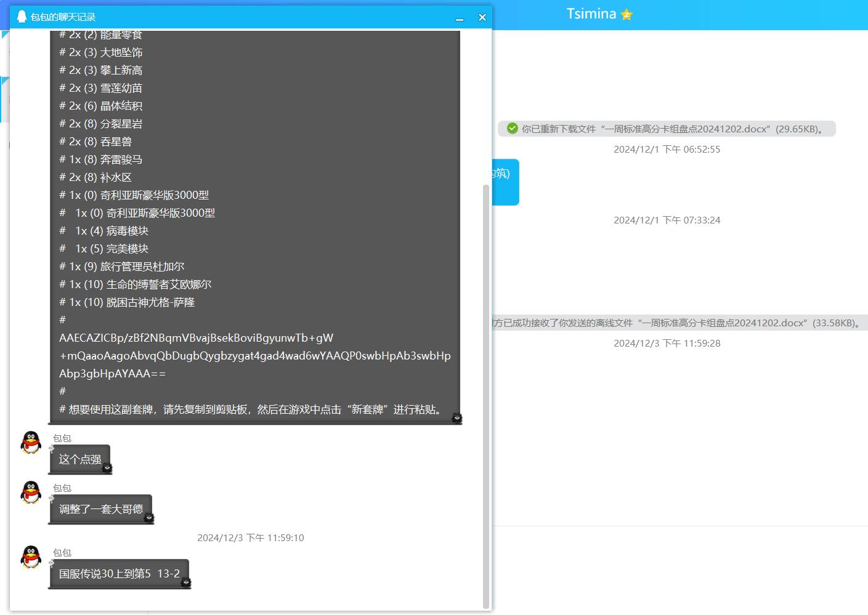Click the offline file received notice
This screenshot has height=615, width=868.
(x=678, y=323)
